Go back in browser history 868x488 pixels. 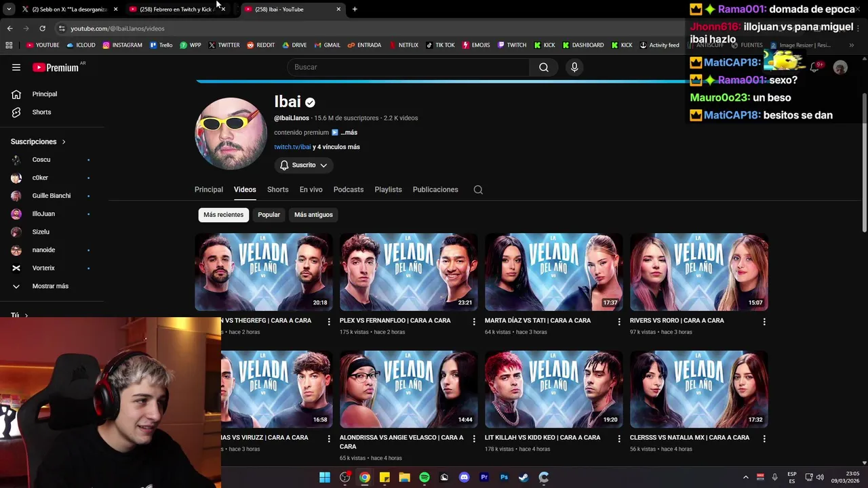click(9, 28)
